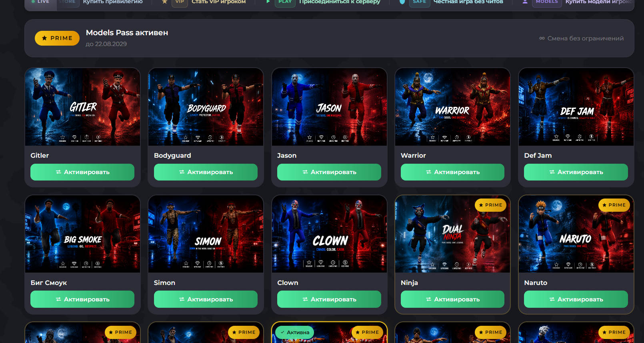Activate the Clown model
Image resolution: width=644 pixels, height=343 pixels.
(x=329, y=299)
